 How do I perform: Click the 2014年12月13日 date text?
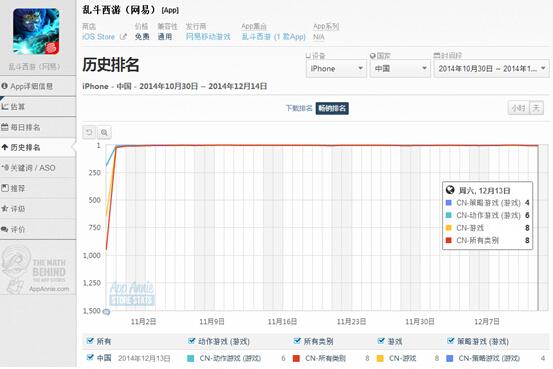[144, 358]
